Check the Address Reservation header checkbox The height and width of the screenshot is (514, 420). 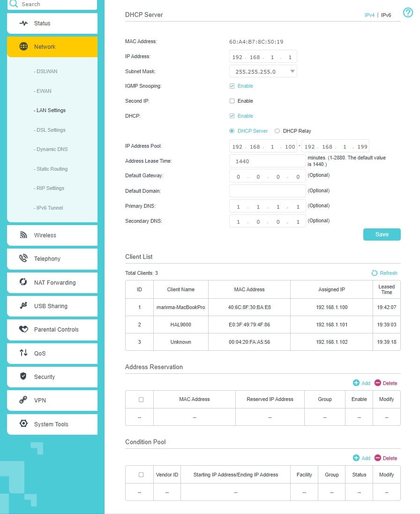pos(141,400)
